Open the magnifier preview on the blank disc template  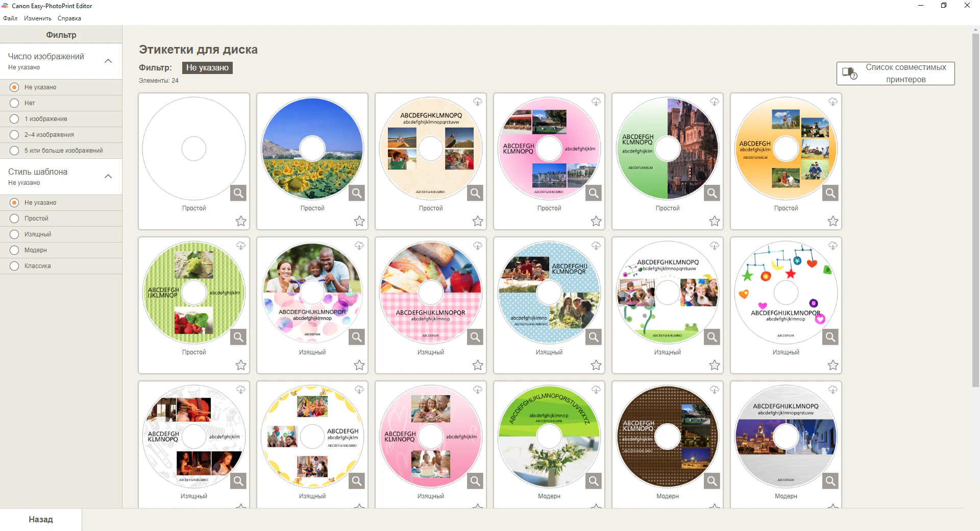[238, 193]
